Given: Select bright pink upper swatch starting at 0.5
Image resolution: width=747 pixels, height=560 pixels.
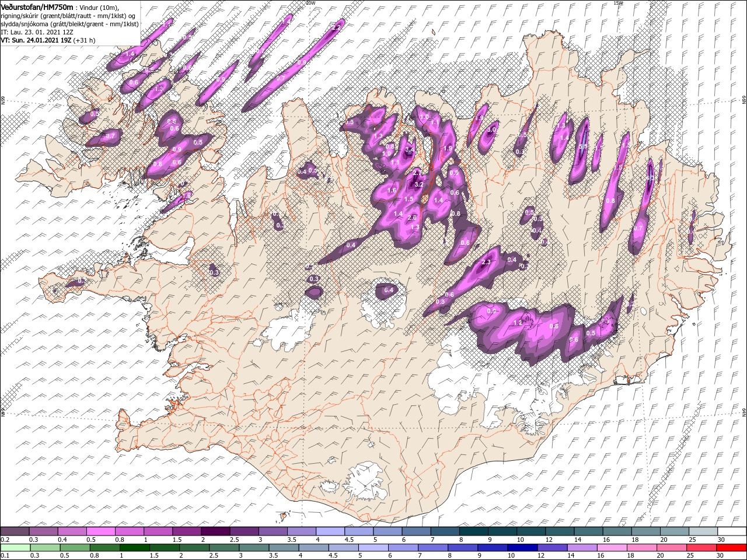Looking at the screenshot, I should point(100,531).
